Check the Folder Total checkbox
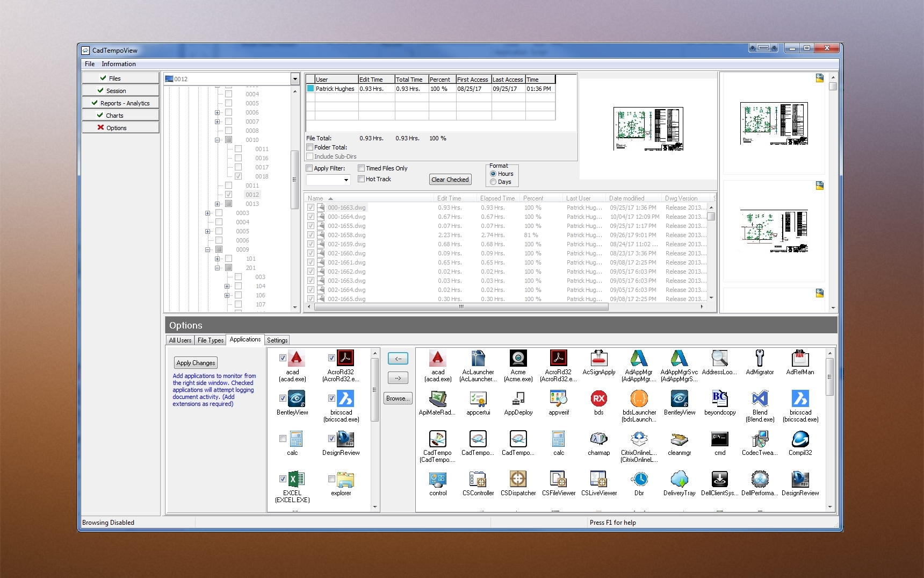This screenshot has height=578, width=924. tap(310, 147)
